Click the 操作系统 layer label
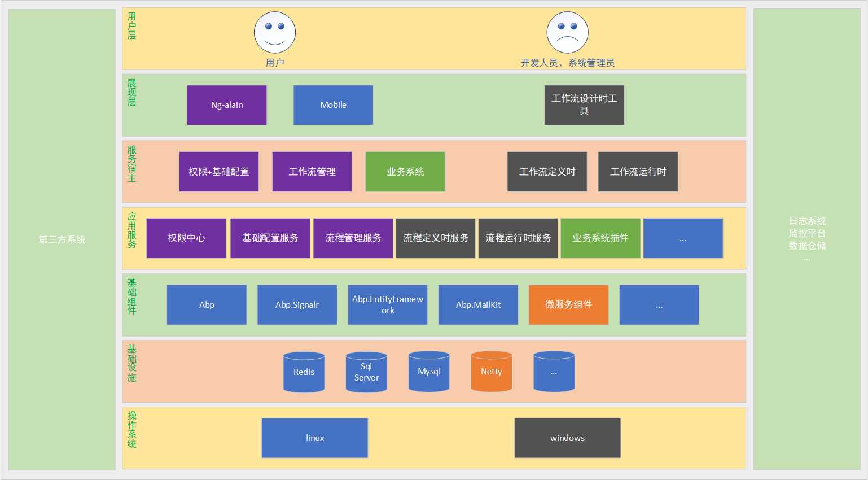 pos(131,430)
